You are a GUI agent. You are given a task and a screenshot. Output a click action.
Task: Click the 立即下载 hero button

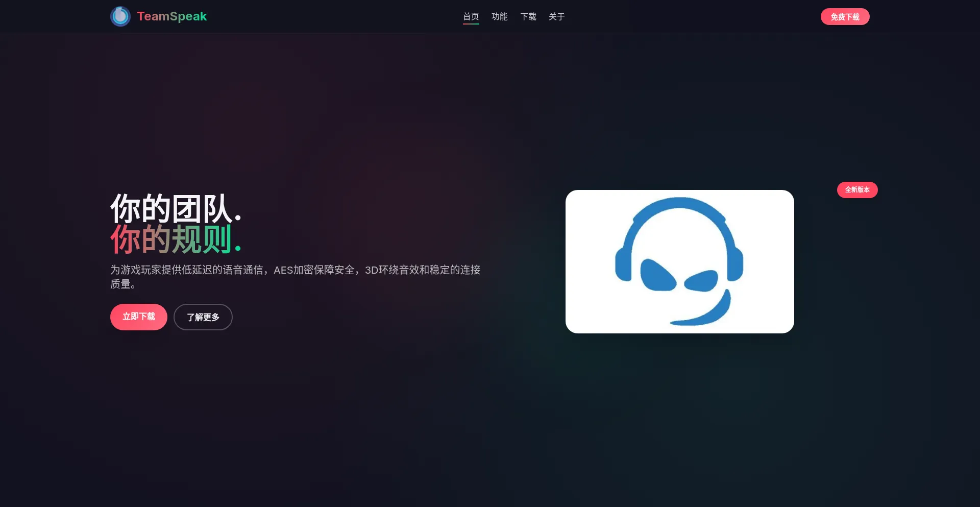click(139, 317)
